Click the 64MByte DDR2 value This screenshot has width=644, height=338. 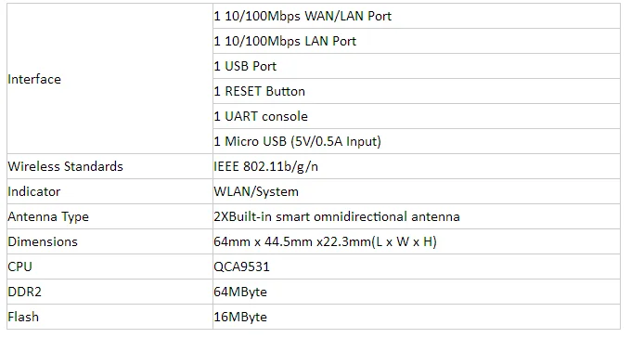coord(240,292)
